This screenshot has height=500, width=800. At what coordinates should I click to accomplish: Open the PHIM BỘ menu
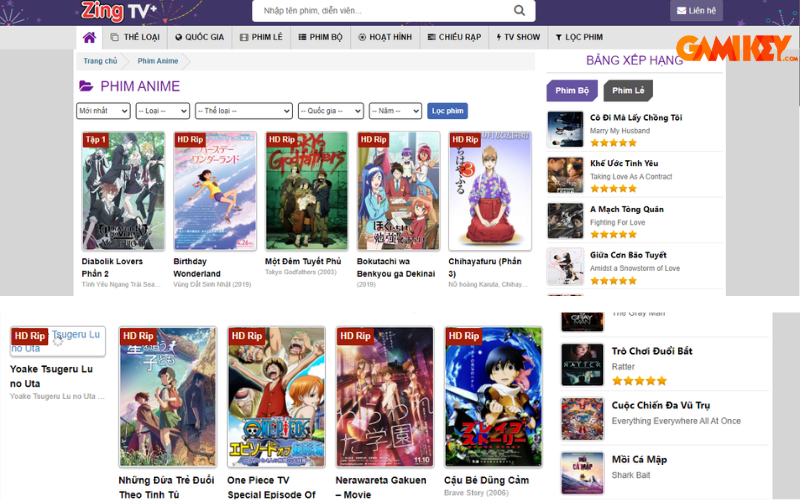pyautogui.click(x=320, y=37)
